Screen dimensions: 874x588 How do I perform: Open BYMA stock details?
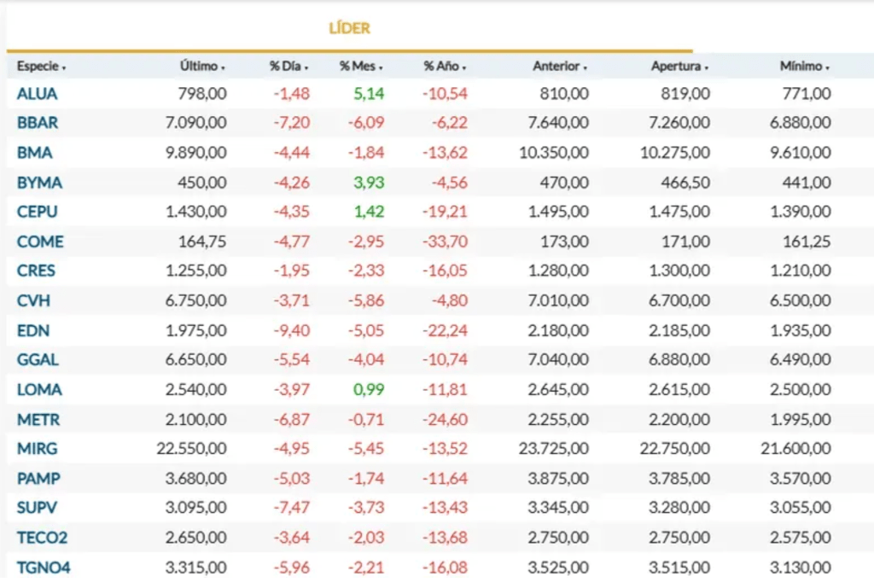pyautogui.click(x=39, y=183)
